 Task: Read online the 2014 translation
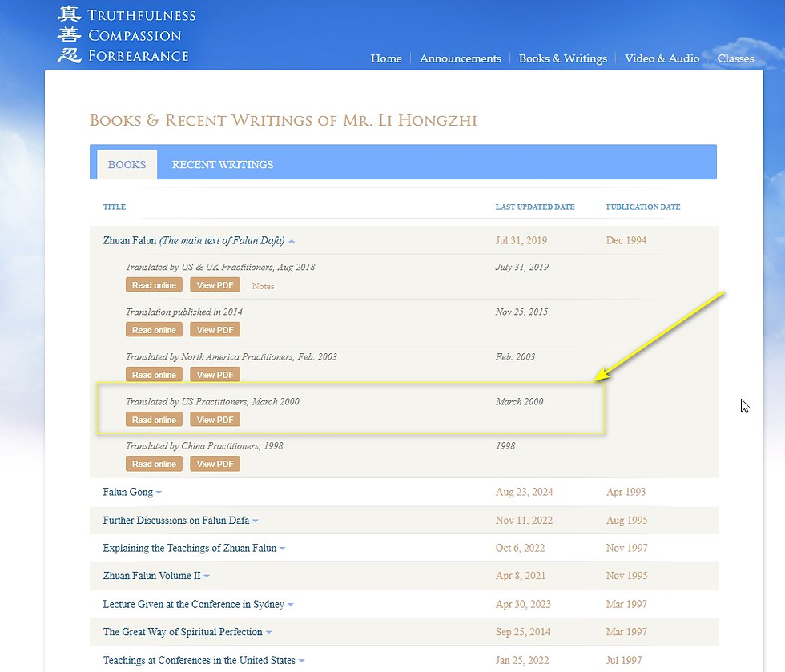tap(154, 330)
